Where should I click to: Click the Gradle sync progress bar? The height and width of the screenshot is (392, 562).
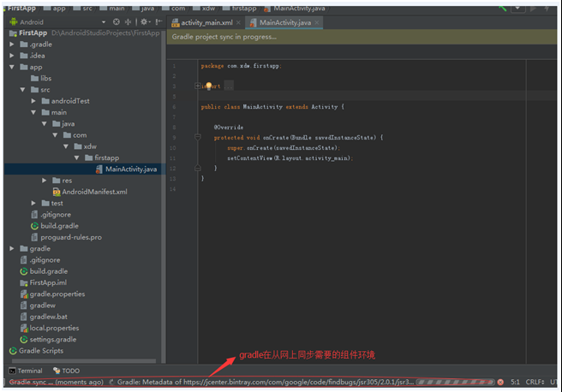click(455, 383)
